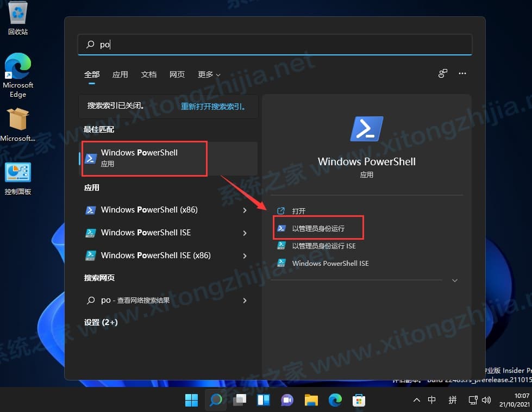Viewport: 532px width, 412px height.
Task: Switch to the 文档 search tab
Action: tap(148, 74)
